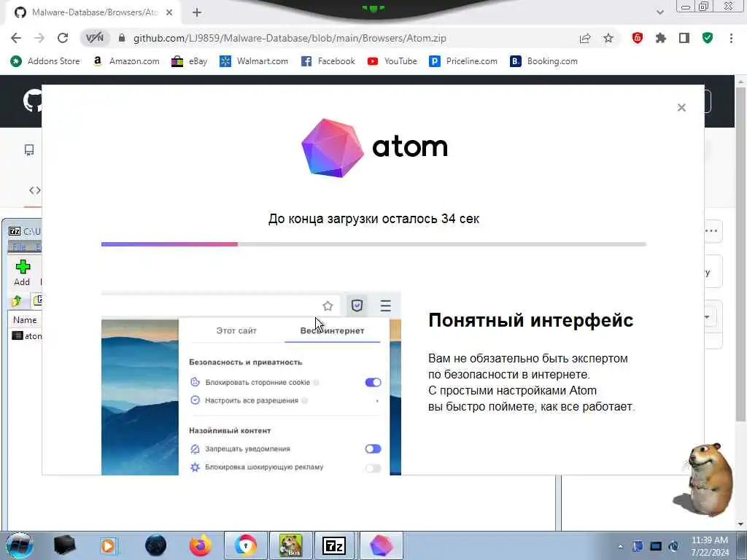Viewport: 747px width, 560px height.
Task: Open the Addons Store bookmark
Action: click(46, 61)
